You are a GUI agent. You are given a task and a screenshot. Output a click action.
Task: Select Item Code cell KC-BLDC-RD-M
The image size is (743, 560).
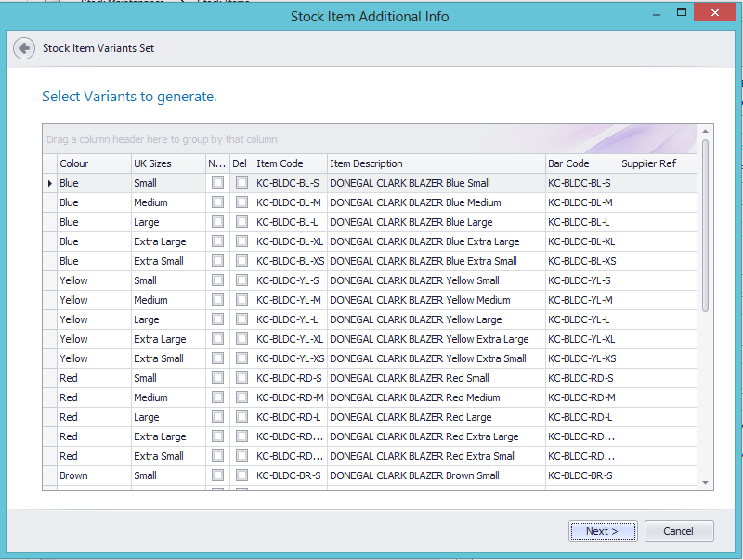pos(291,397)
